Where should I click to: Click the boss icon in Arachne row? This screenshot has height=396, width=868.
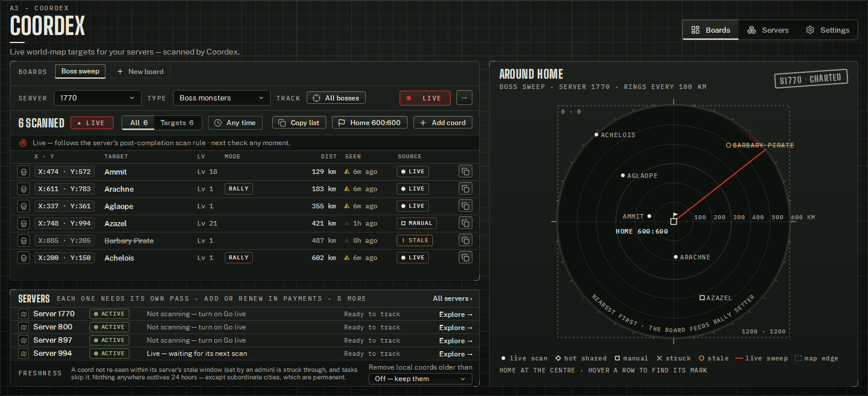pyautogui.click(x=24, y=189)
